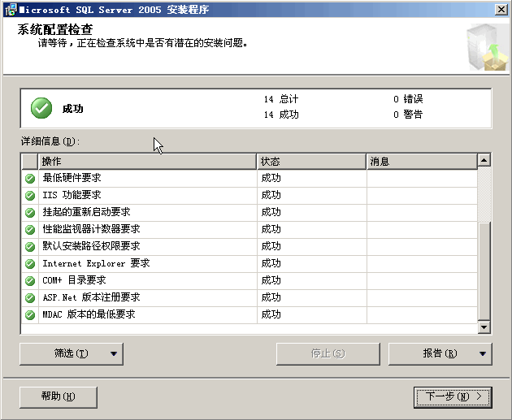Viewport: 512px width, 420px height.
Task: Select the IIS 功能要求 row text
Action: point(72,195)
